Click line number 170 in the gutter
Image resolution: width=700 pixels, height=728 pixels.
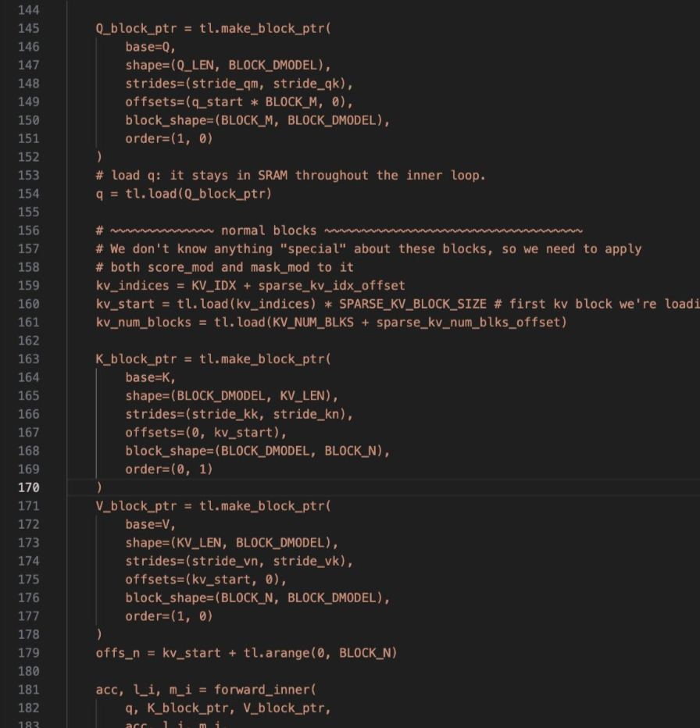tap(28, 487)
